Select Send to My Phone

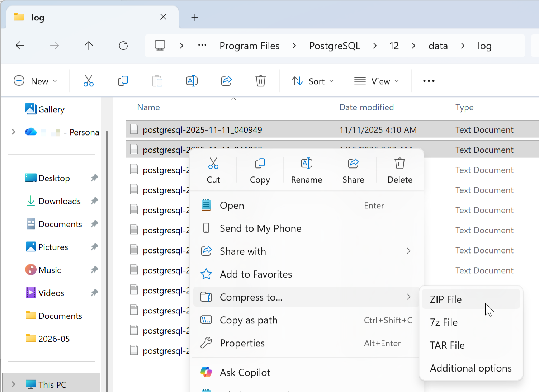(307, 228)
